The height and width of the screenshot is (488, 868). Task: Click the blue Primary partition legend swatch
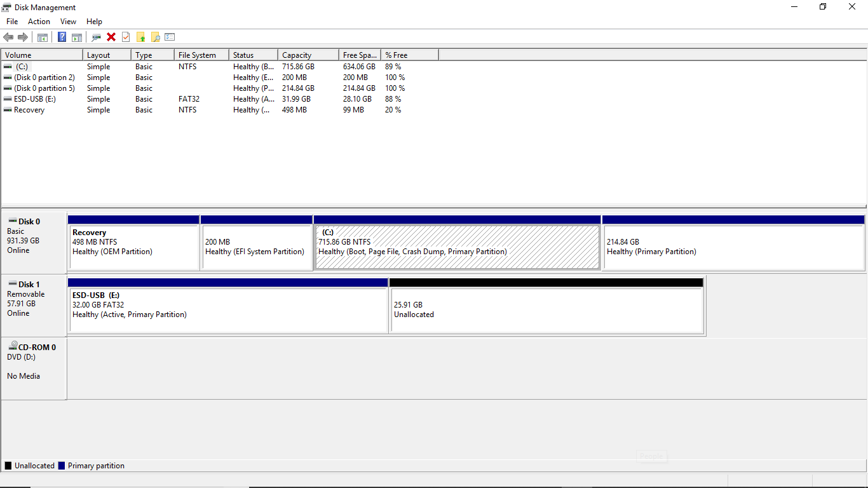[x=62, y=466]
